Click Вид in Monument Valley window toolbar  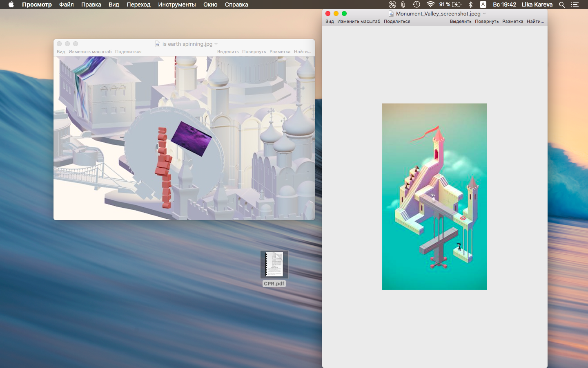330,21
